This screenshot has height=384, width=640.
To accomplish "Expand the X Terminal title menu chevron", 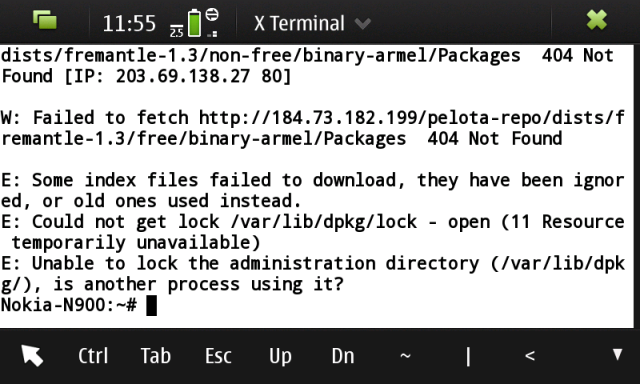I will pyautogui.click(x=362, y=24).
